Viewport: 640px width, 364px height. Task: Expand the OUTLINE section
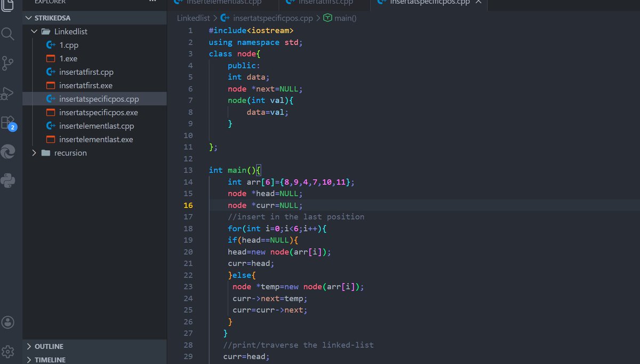click(94, 346)
